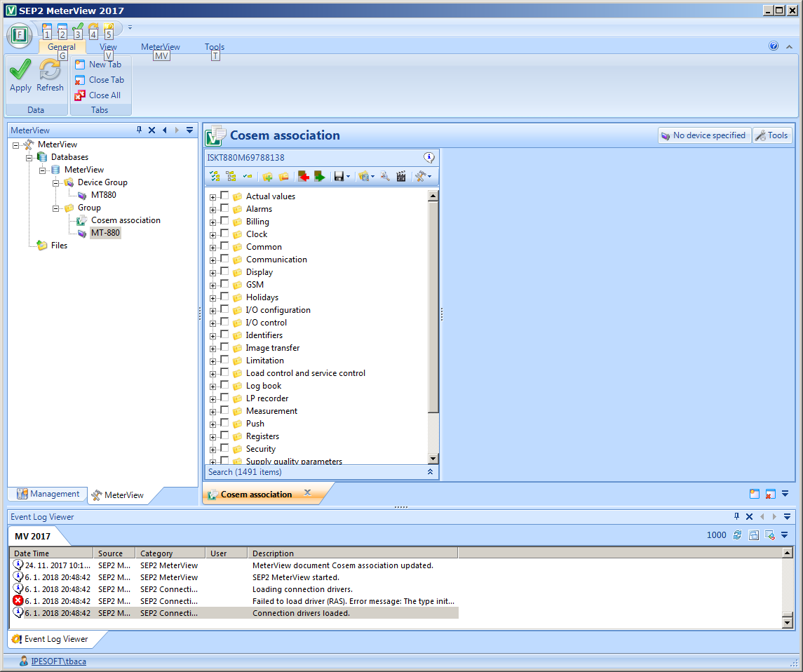Check the Alarms folder checkbox

(224, 209)
